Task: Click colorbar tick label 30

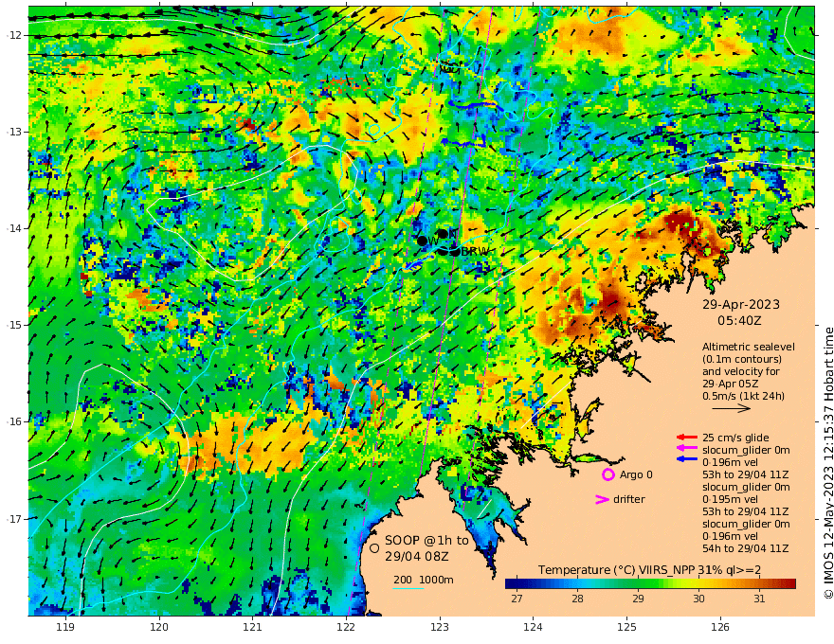Action: click(698, 599)
